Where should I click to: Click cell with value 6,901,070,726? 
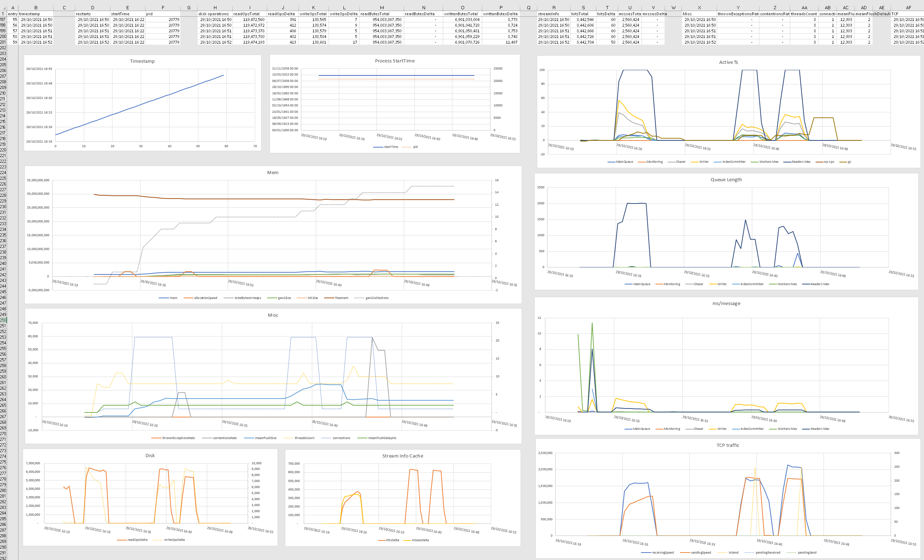click(462, 42)
